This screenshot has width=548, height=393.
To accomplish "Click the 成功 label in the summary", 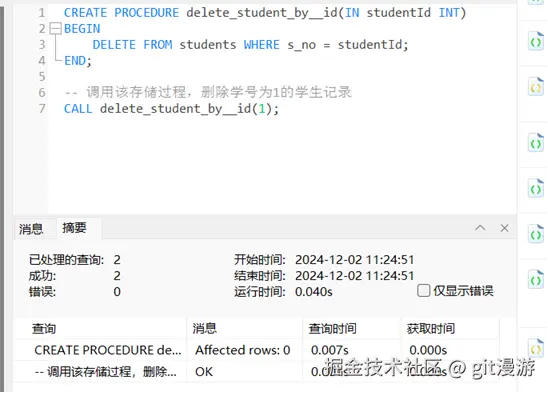I will 42,276.
